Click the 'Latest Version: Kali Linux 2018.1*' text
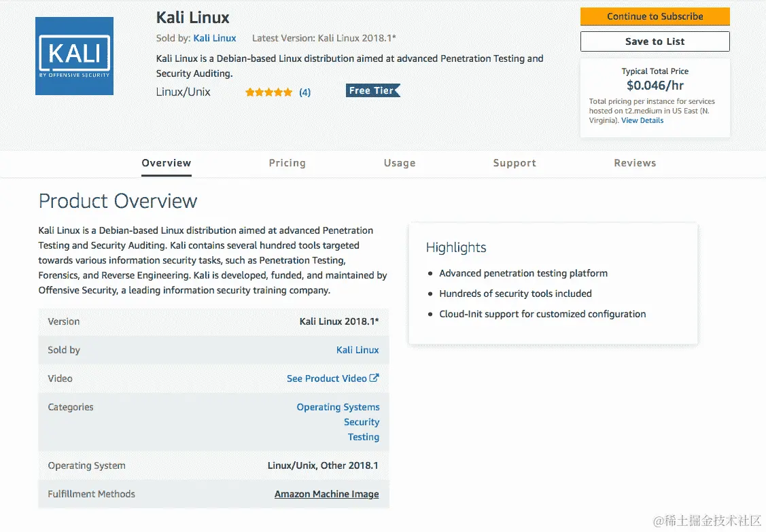 [x=324, y=38]
